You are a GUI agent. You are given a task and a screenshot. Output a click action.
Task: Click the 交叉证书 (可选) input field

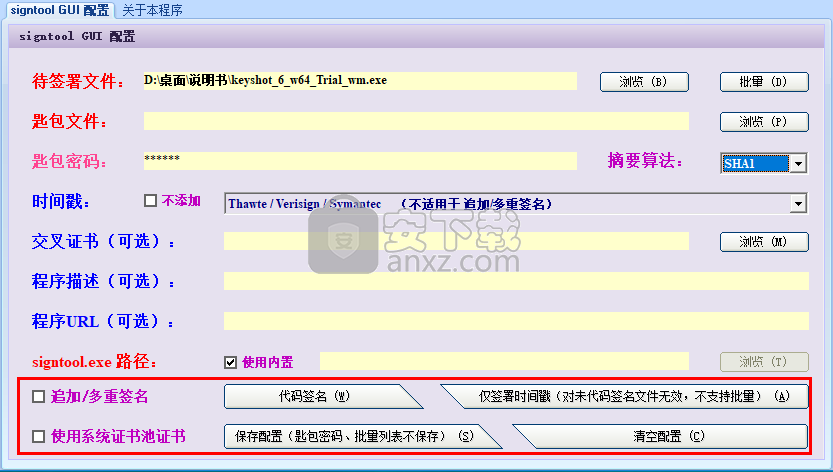[456, 241]
